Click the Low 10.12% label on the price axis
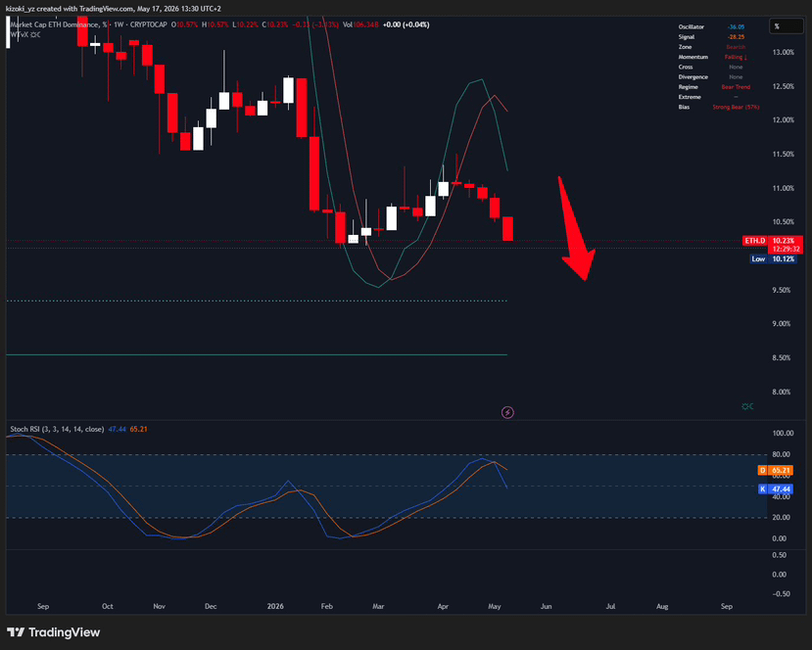The image size is (812, 650). (x=773, y=258)
